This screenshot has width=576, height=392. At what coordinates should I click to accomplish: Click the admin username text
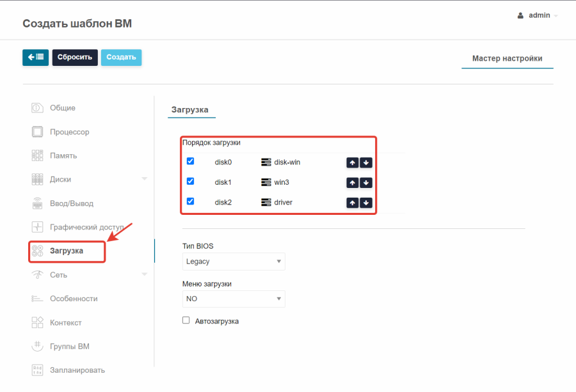point(540,15)
